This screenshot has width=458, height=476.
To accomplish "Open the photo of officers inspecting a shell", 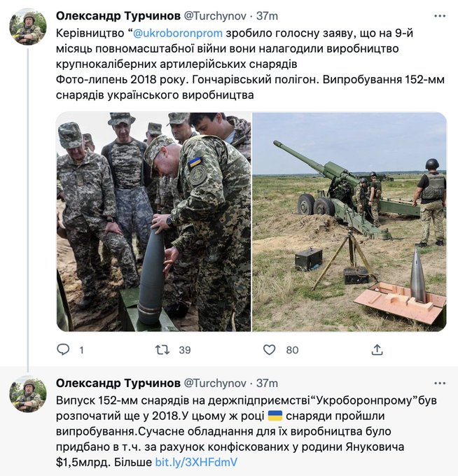I will click(x=153, y=222).
